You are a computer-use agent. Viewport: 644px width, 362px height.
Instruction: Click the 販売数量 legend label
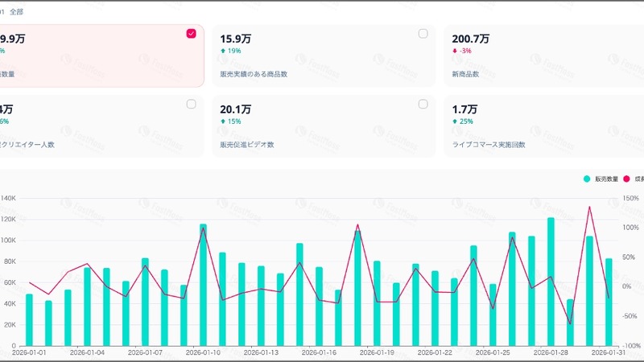[606, 179]
